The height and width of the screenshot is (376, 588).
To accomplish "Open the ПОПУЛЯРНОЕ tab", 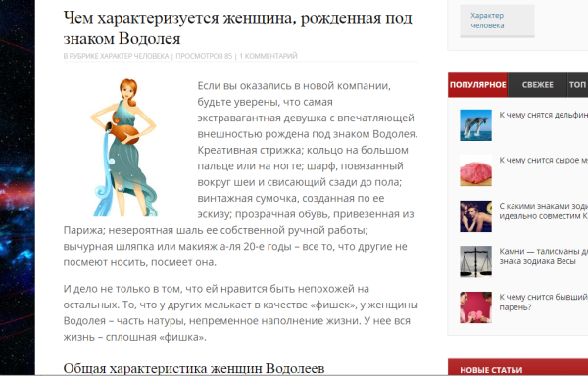I will point(477,85).
